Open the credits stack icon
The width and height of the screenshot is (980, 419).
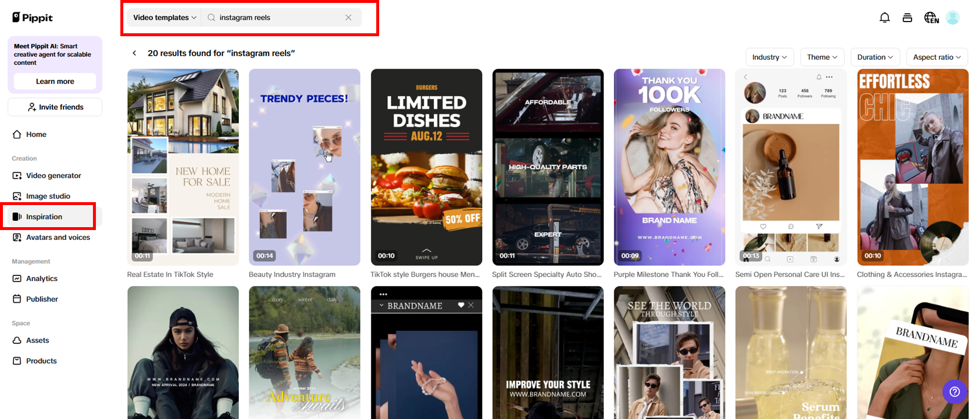coord(907,18)
